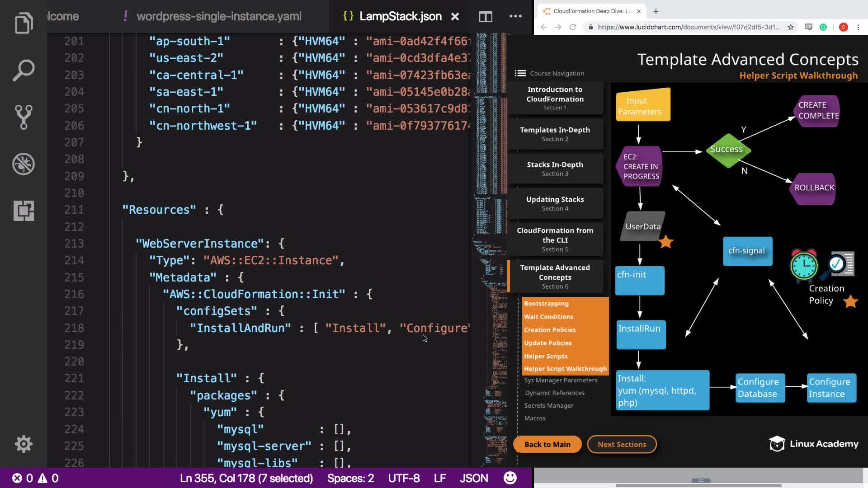868x488 pixels.
Task: Open the Spaces: 2 indentation selector
Action: [350, 478]
